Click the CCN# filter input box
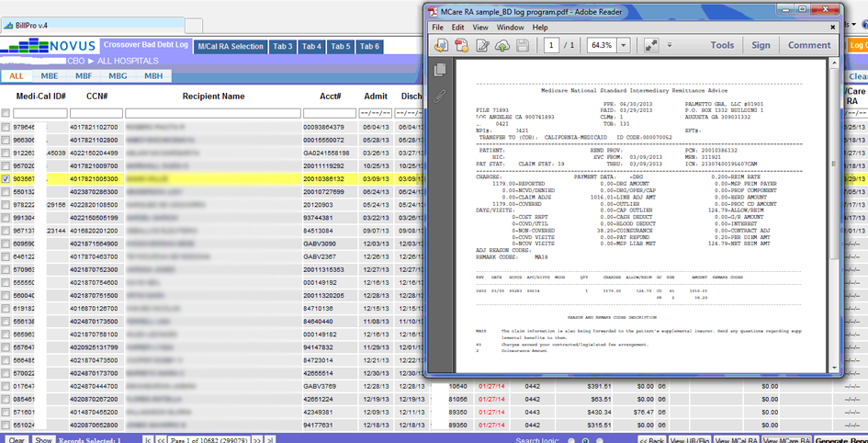 [96, 113]
